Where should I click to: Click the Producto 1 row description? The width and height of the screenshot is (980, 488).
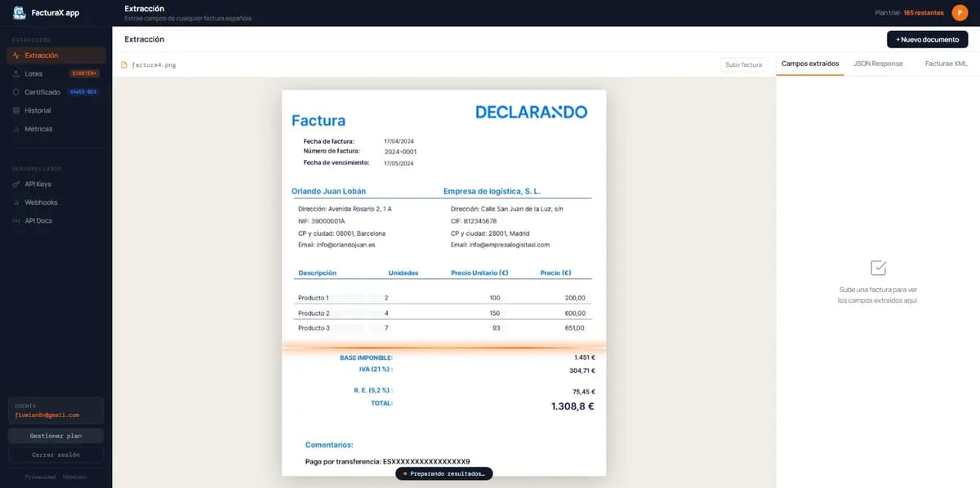click(x=314, y=298)
